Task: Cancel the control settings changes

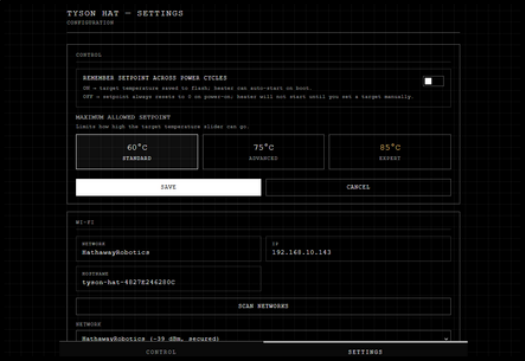Action: (x=358, y=187)
